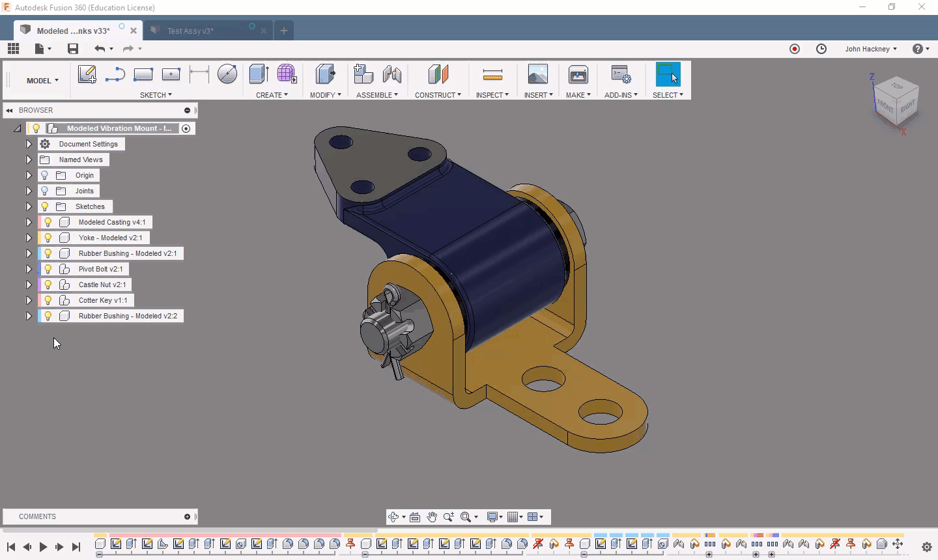The width and height of the screenshot is (938, 560).
Task: Hide the Yoke - Modeled v2:1 component
Action: coord(48,238)
